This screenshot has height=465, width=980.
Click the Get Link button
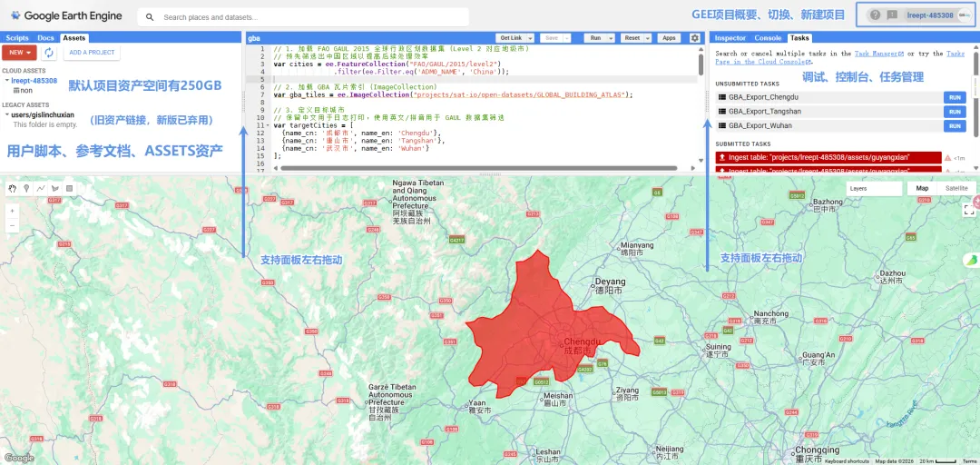512,38
